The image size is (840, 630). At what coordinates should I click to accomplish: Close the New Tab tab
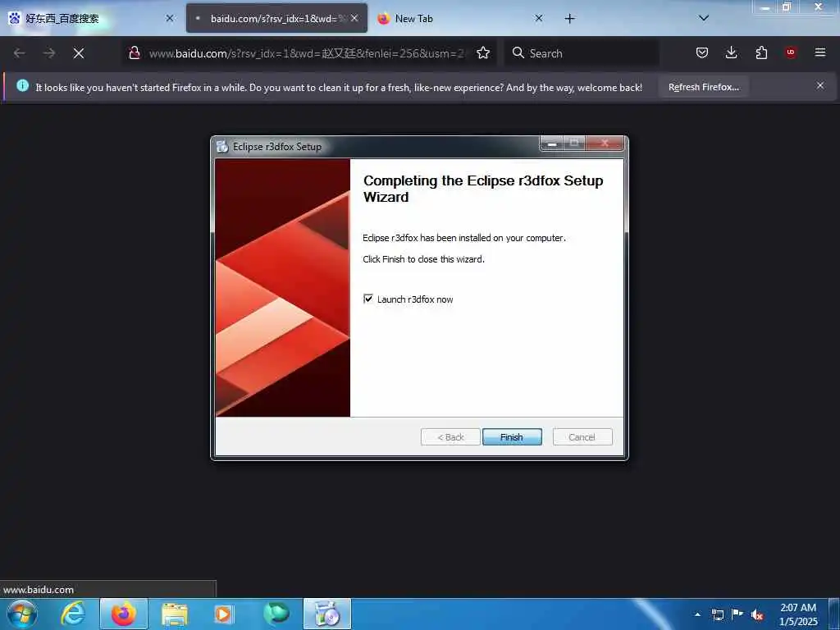pos(539,18)
